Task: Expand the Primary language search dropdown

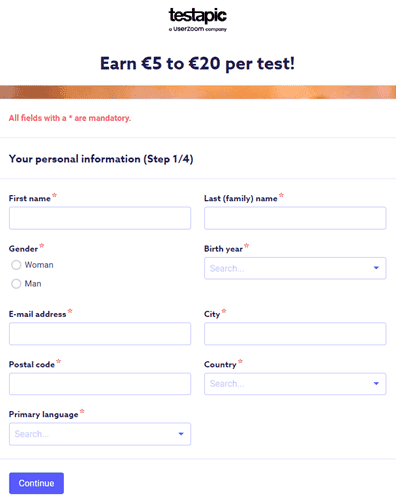Action: [100, 434]
